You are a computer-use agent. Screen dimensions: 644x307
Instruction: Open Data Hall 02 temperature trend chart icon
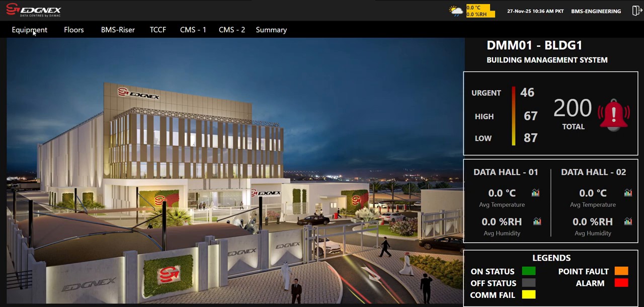[x=628, y=193]
